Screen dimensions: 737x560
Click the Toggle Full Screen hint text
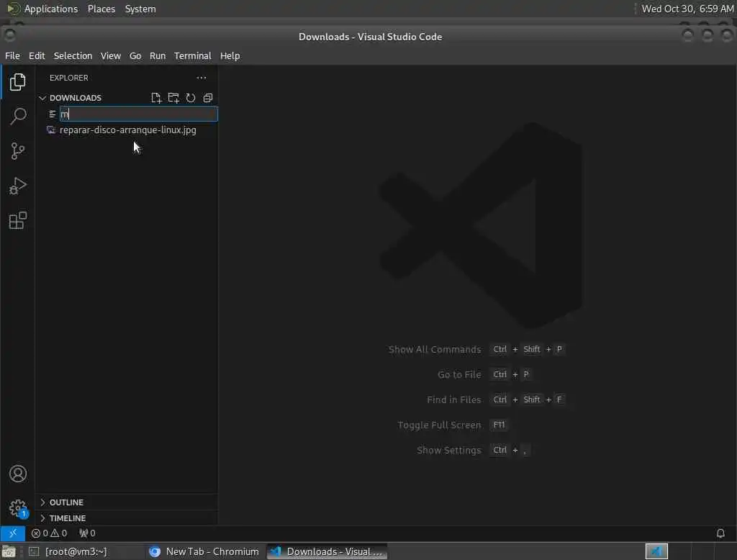click(x=439, y=425)
